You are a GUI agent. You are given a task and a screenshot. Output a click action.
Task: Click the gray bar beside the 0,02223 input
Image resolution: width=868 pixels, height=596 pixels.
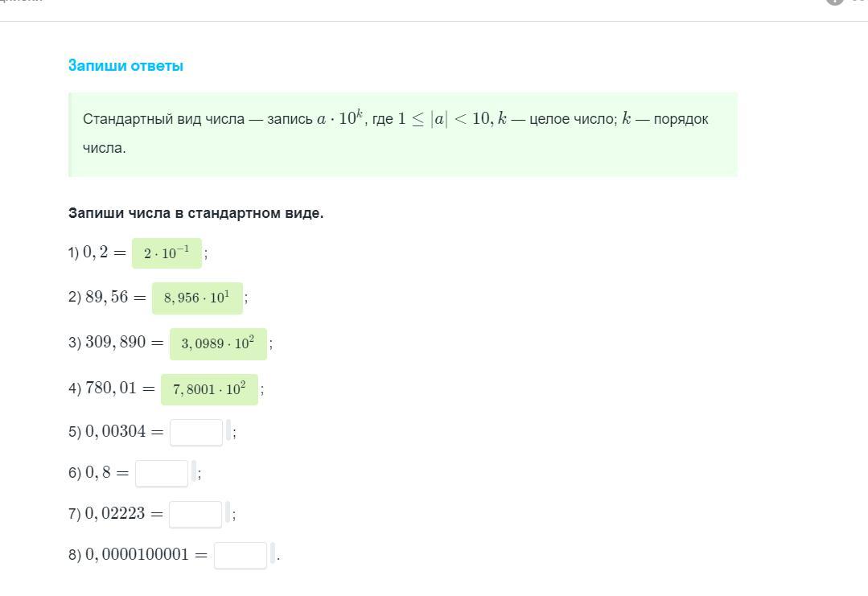[x=228, y=512]
